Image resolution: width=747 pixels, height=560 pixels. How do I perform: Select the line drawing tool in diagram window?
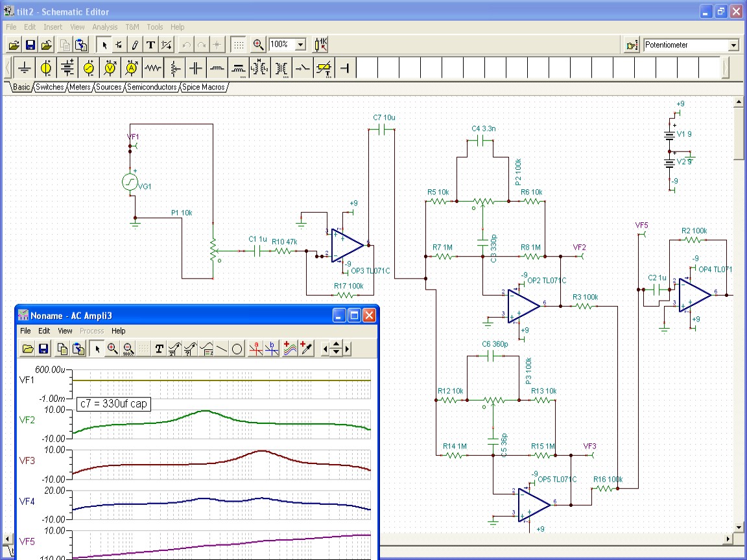(222, 349)
